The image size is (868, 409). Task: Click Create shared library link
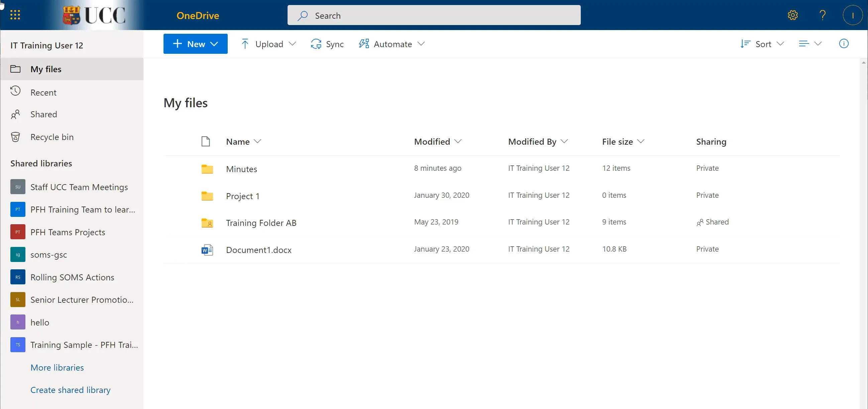coord(71,390)
